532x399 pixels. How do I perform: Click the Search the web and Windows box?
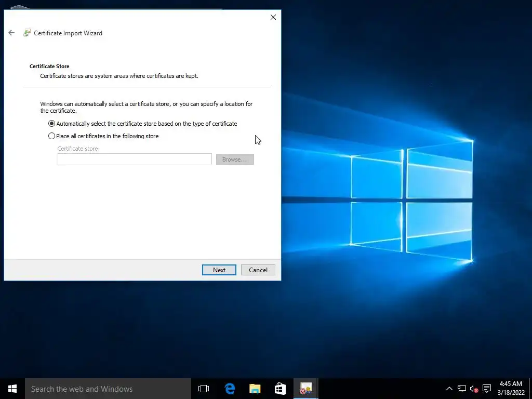pos(108,389)
